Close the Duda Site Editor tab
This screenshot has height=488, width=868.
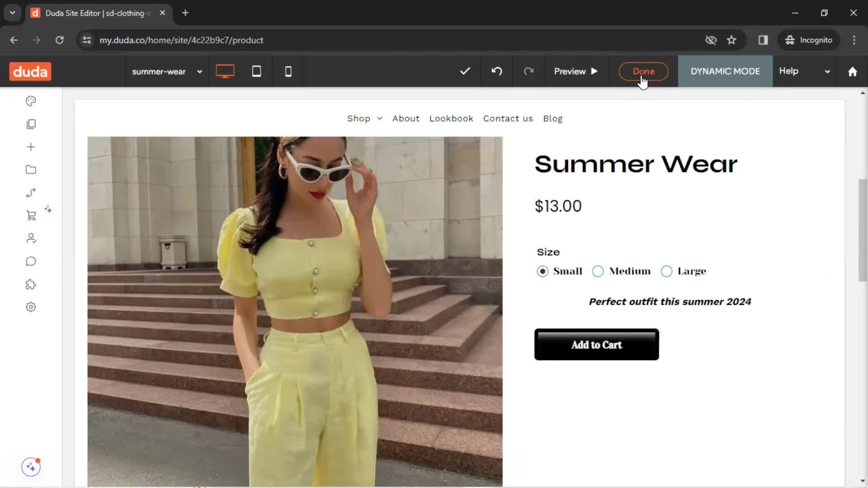click(x=162, y=13)
